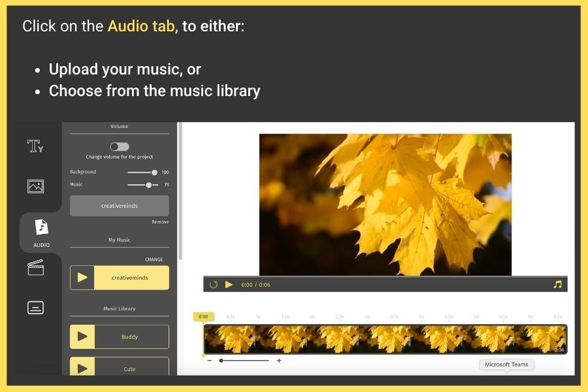Play the Cute track preview

[x=82, y=368]
